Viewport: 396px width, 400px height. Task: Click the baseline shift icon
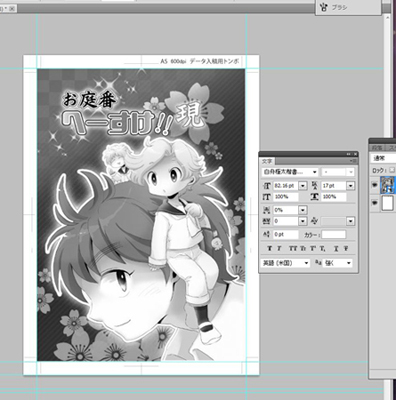(x=267, y=235)
